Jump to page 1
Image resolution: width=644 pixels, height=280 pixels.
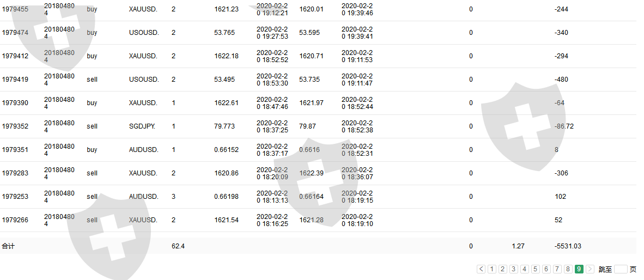coord(492,269)
